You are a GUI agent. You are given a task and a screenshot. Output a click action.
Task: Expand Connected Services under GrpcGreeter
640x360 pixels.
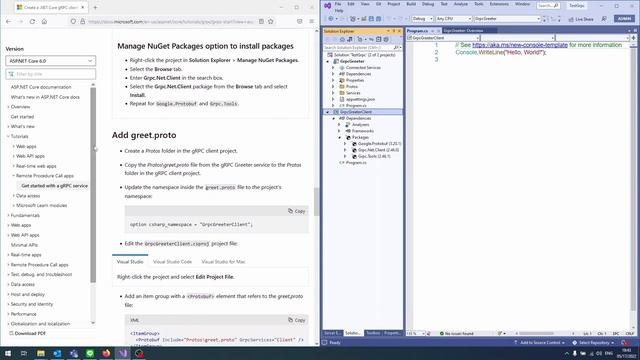pos(333,68)
